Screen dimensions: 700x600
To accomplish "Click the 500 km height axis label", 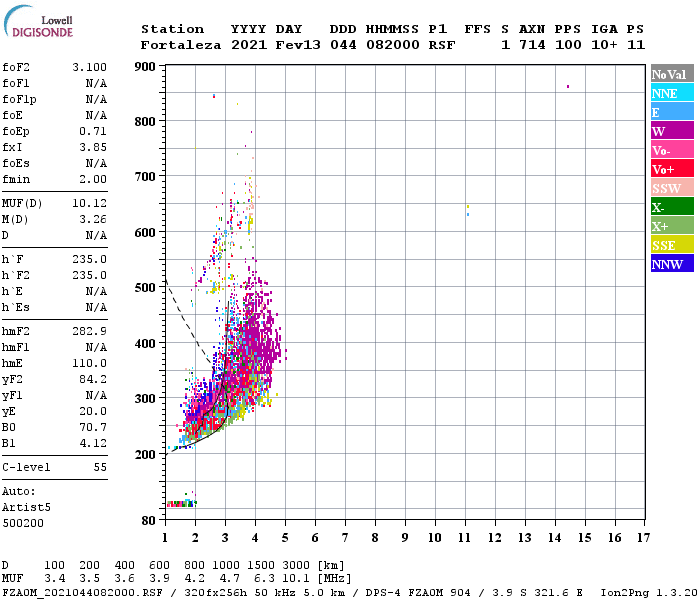I will point(145,288).
